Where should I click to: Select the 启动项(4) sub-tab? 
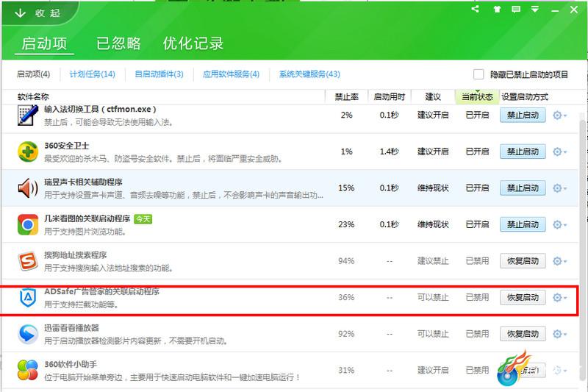pos(33,74)
